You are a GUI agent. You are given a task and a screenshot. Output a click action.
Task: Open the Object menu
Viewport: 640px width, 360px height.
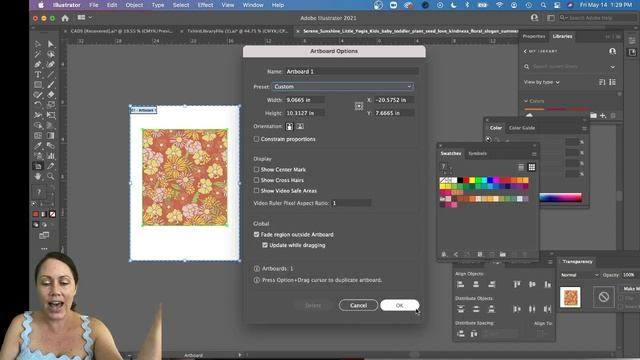click(x=134, y=5)
